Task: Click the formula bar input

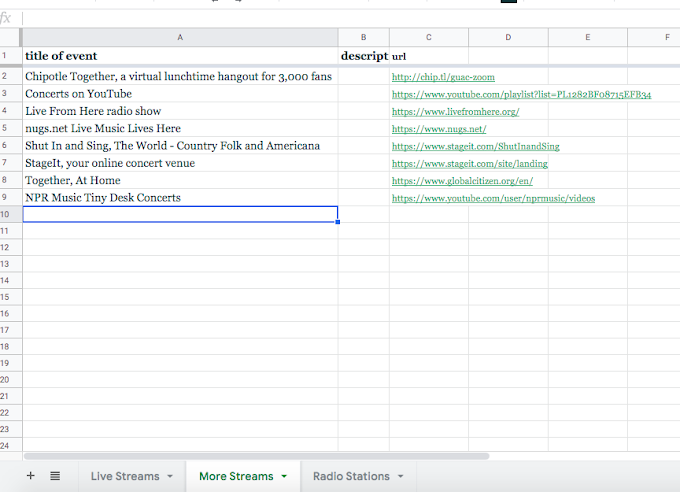Action: [350, 18]
